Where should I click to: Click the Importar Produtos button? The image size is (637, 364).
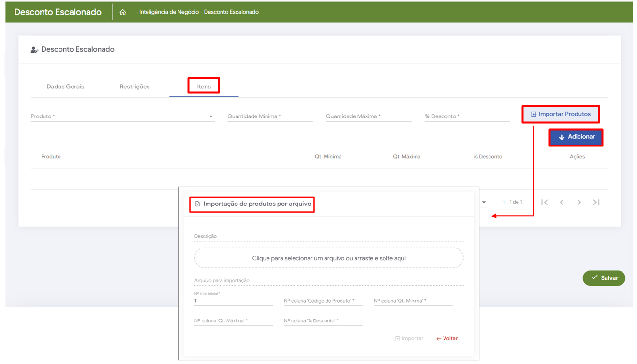coord(561,115)
